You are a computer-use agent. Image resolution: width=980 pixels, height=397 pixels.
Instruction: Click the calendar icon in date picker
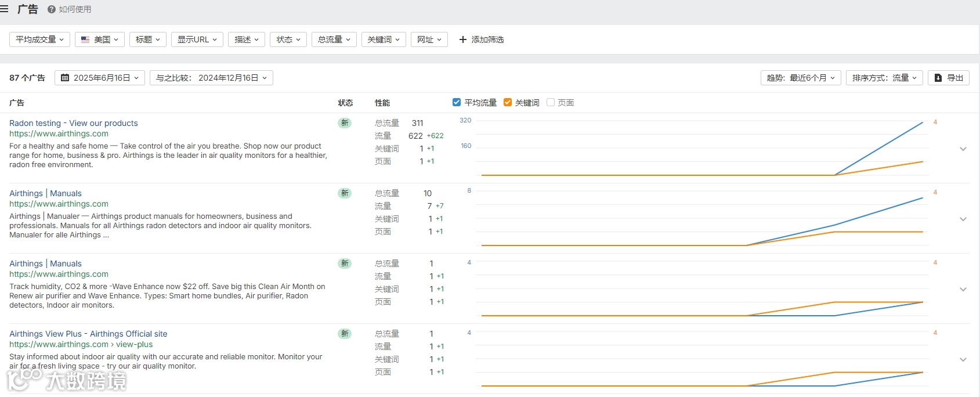coord(65,78)
